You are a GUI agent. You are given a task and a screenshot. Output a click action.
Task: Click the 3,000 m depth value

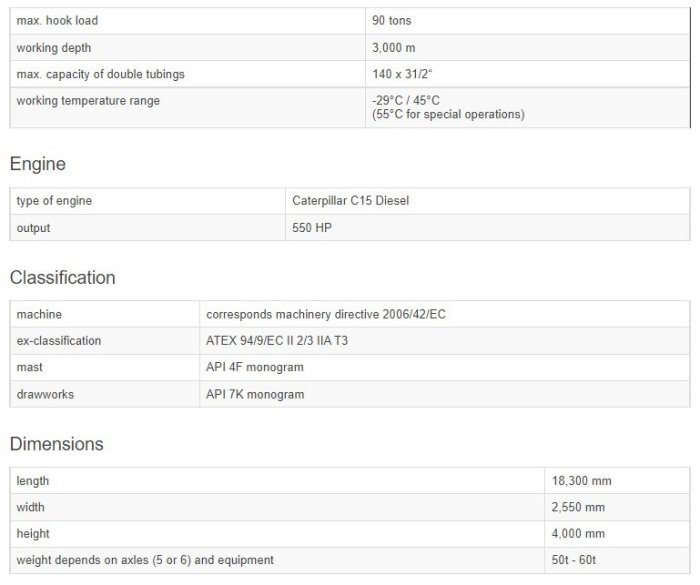392,47
